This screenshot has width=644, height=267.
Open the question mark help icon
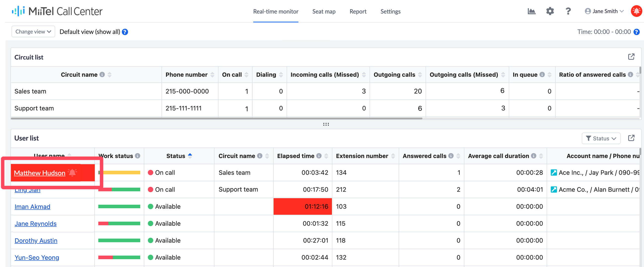(568, 11)
